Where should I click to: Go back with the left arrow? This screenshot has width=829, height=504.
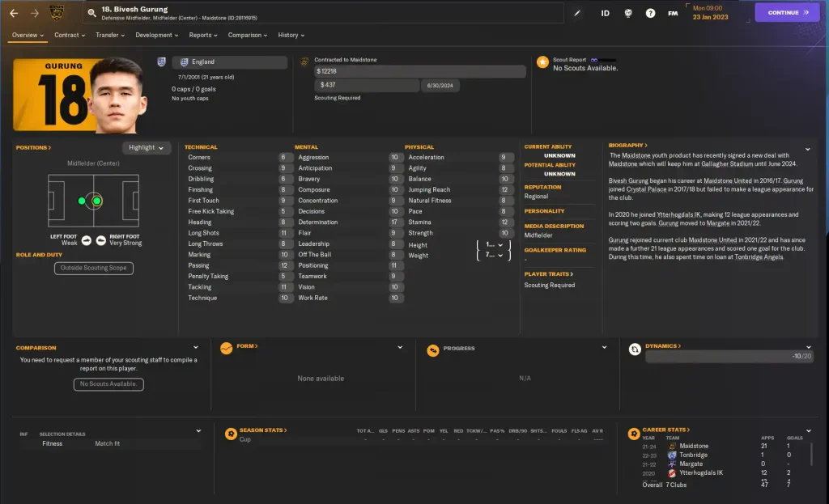(15, 13)
